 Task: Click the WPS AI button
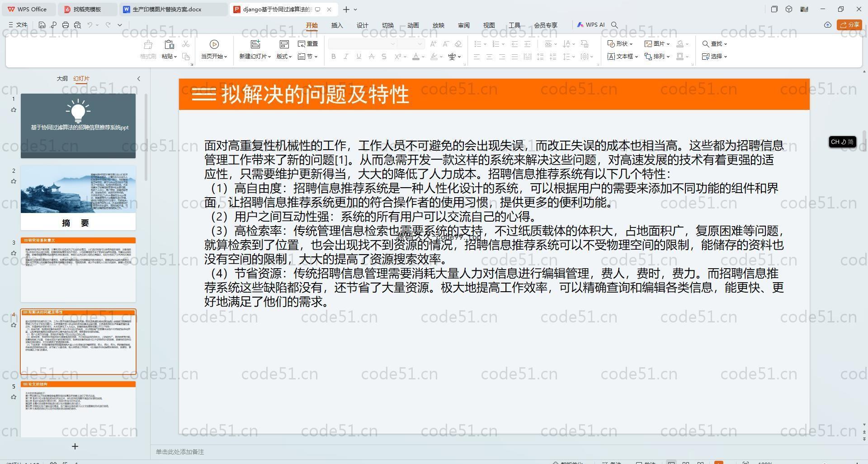tap(591, 25)
